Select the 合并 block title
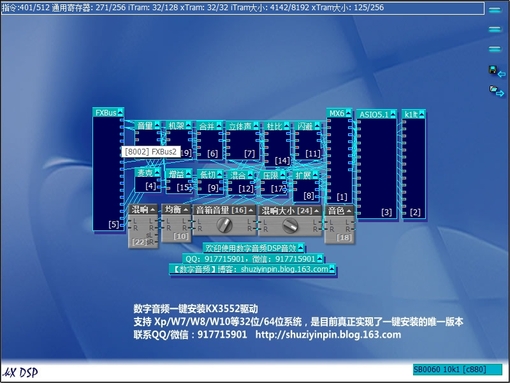Screen dimensions: 510x383 coord(207,126)
